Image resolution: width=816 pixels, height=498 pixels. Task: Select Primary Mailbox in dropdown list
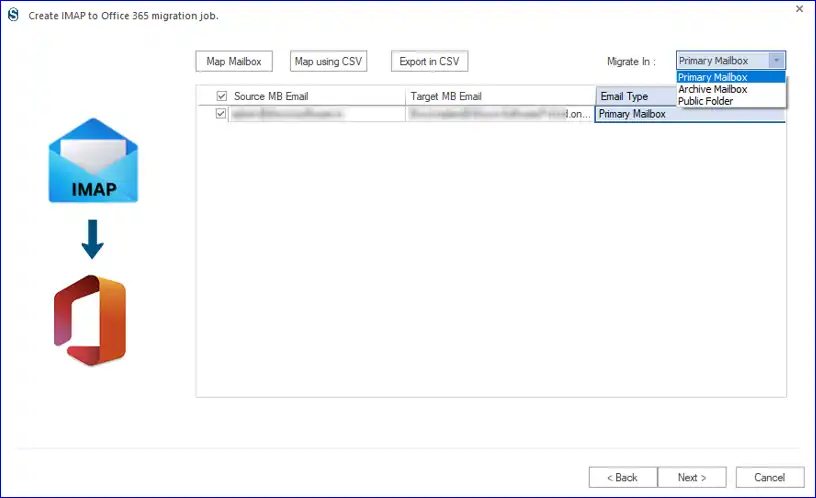pos(731,77)
